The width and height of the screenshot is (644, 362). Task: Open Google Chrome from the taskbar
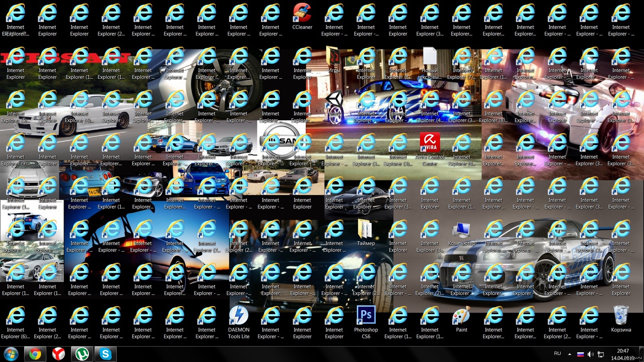(35, 354)
